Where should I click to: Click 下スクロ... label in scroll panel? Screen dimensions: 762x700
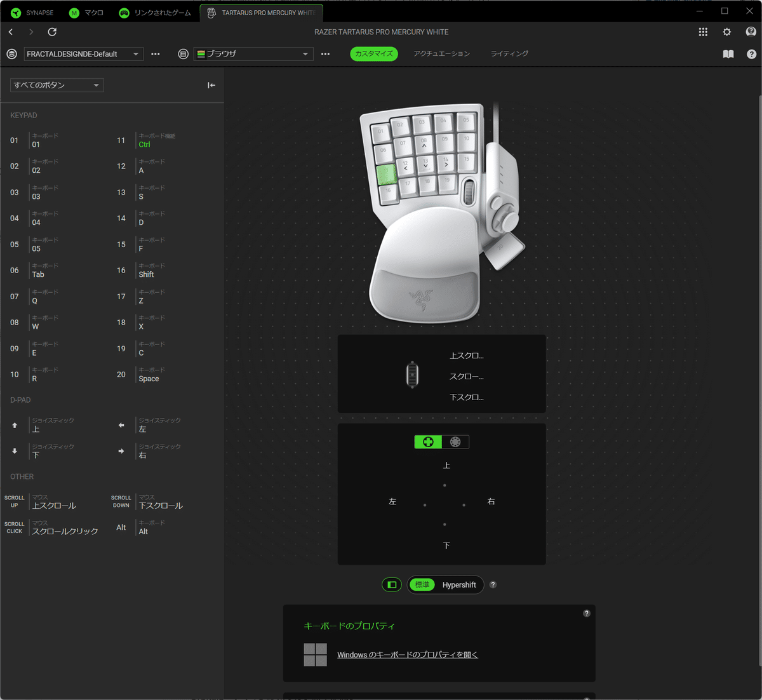click(467, 397)
